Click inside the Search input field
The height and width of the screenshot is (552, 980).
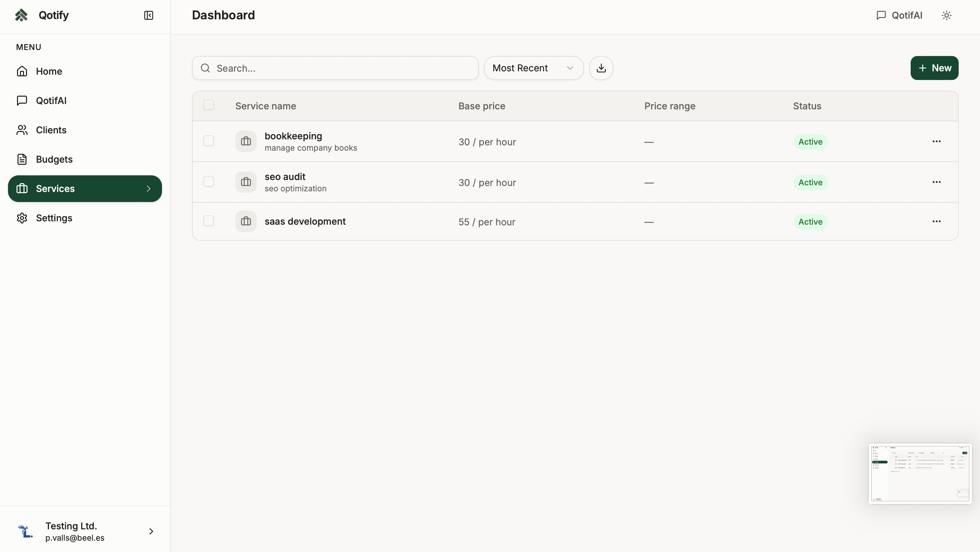(335, 68)
